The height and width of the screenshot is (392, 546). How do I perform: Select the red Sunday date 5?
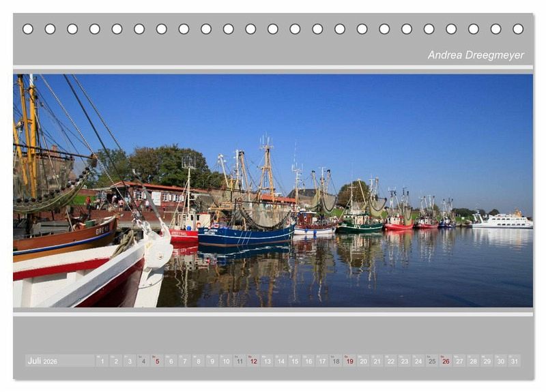158,361
